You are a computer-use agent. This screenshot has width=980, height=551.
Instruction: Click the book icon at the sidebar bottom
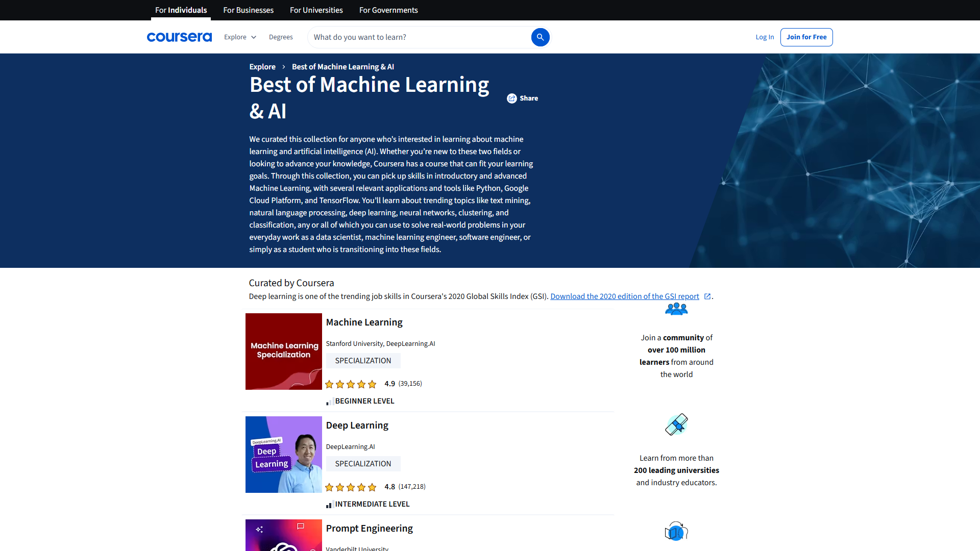point(676,532)
